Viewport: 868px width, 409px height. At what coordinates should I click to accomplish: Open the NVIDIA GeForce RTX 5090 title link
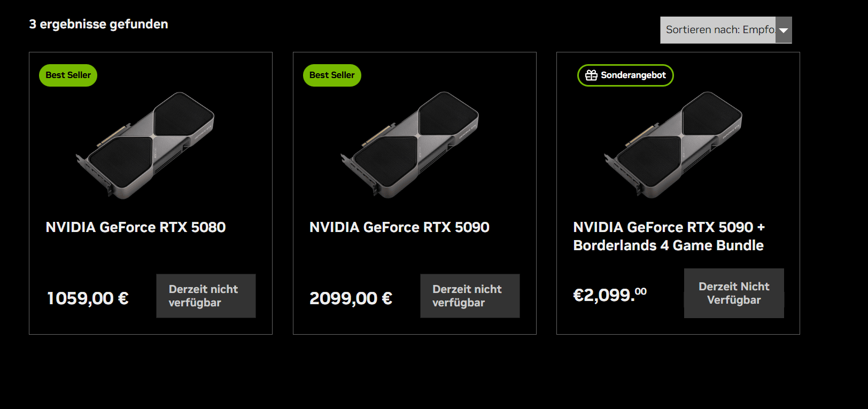[399, 227]
